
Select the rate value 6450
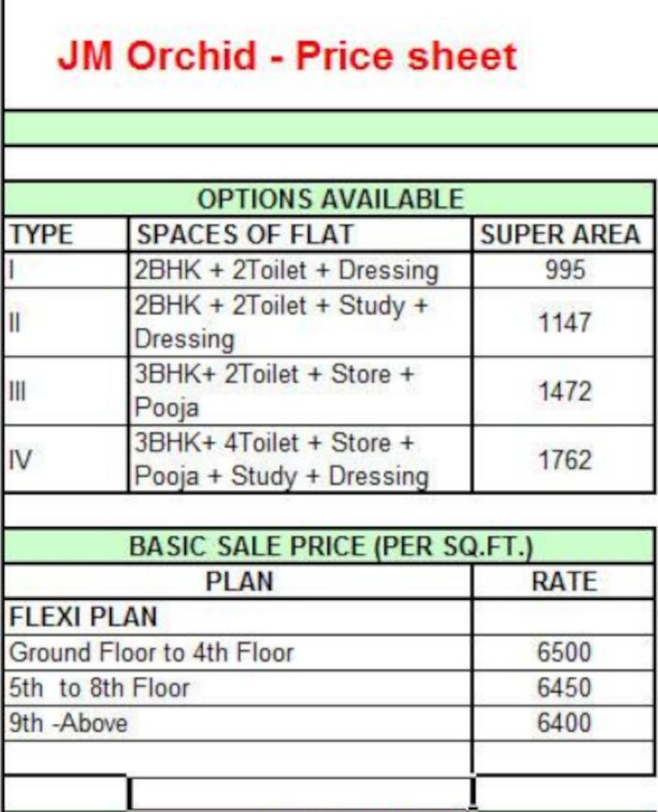tap(565, 689)
